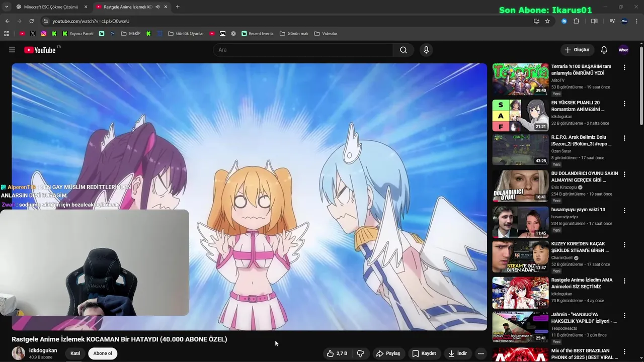Open the Videolar bookmarks folder

pyautogui.click(x=326, y=34)
